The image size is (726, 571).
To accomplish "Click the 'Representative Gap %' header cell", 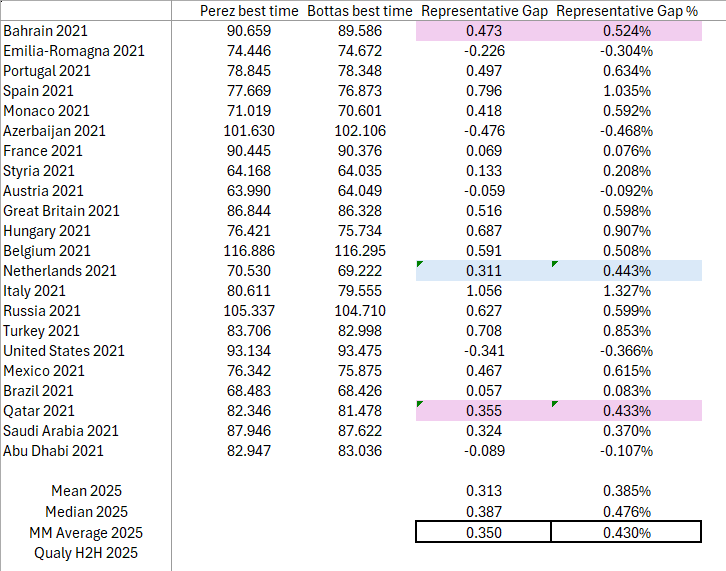I will [627, 11].
